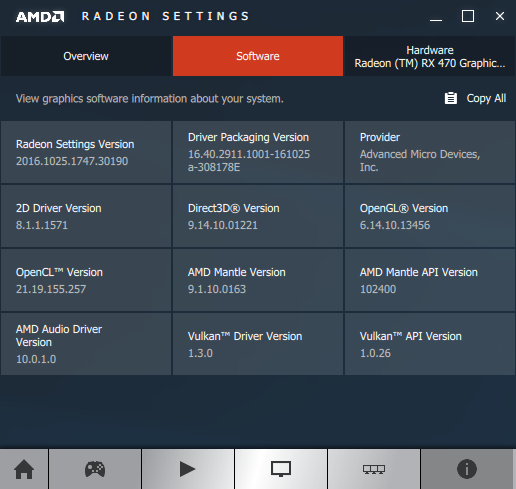Open the System information section
The image size is (516, 489).
click(x=467, y=469)
